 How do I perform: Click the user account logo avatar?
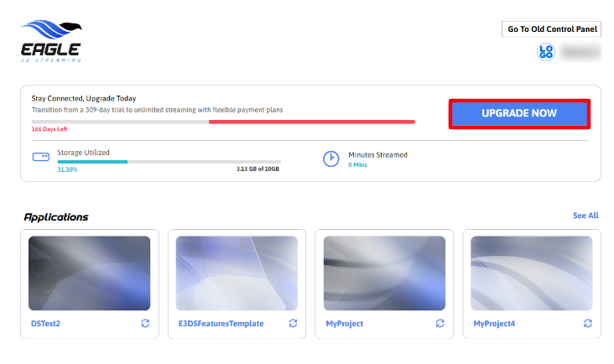click(x=546, y=52)
